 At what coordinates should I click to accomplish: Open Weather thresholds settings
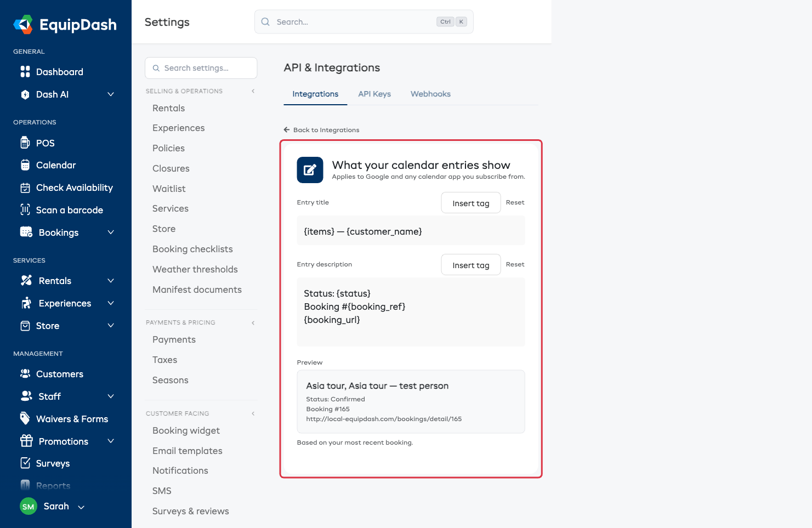(x=195, y=269)
